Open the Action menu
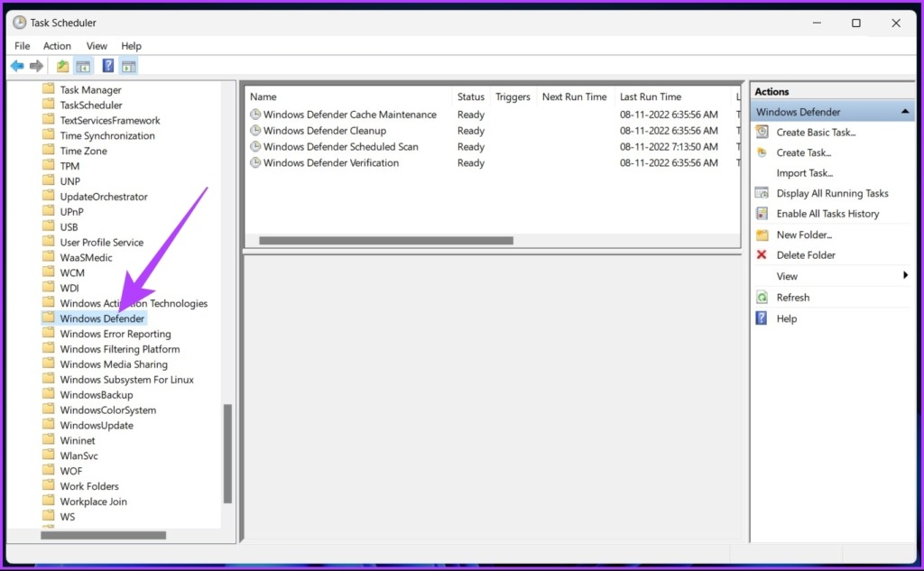924x571 pixels. (x=57, y=45)
